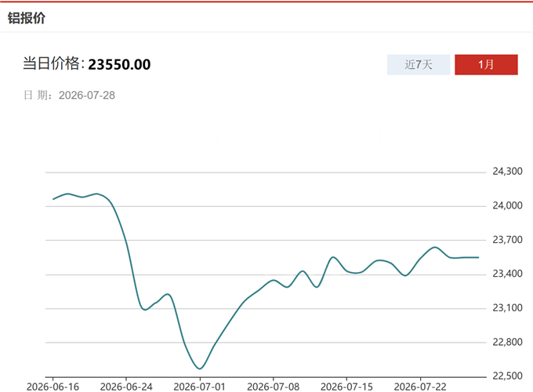Click the 23550.00 current price value
The image size is (533, 392).
click(x=119, y=64)
